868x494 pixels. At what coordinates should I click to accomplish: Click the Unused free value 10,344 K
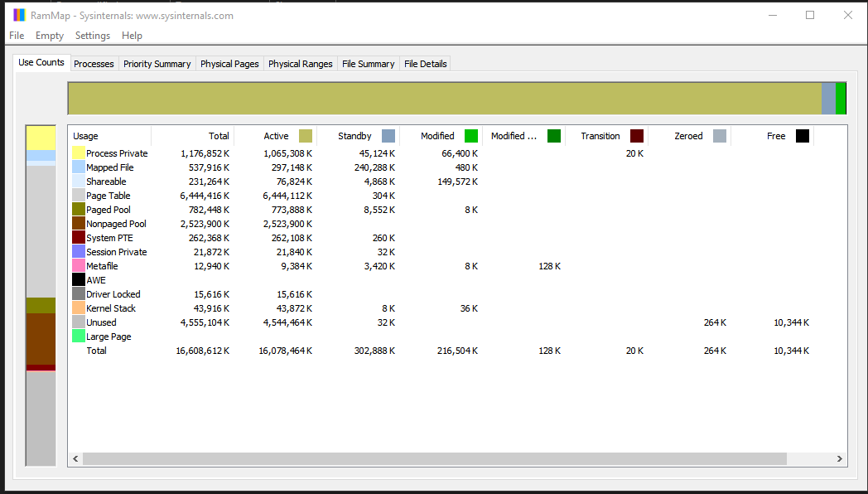[791, 322]
